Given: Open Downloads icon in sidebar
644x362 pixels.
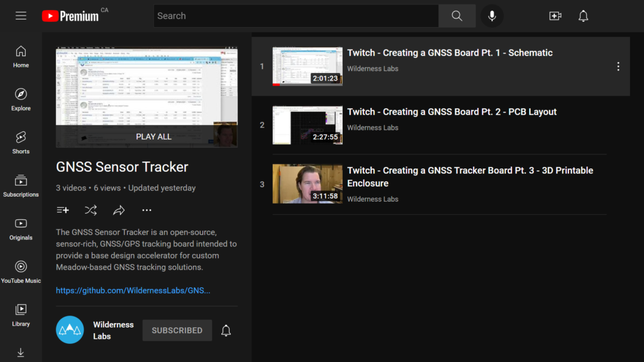Looking at the screenshot, I should tap(21, 353).
